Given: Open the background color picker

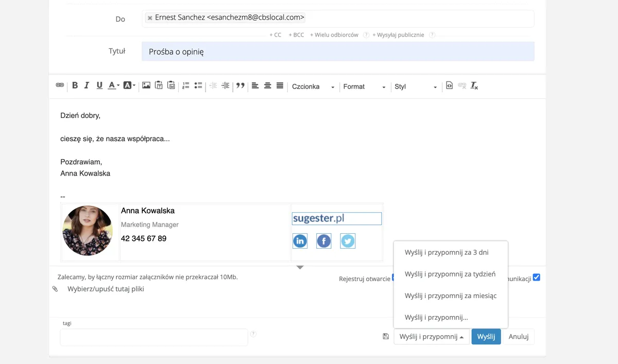Looking at the screenshot, I should 129,85.
